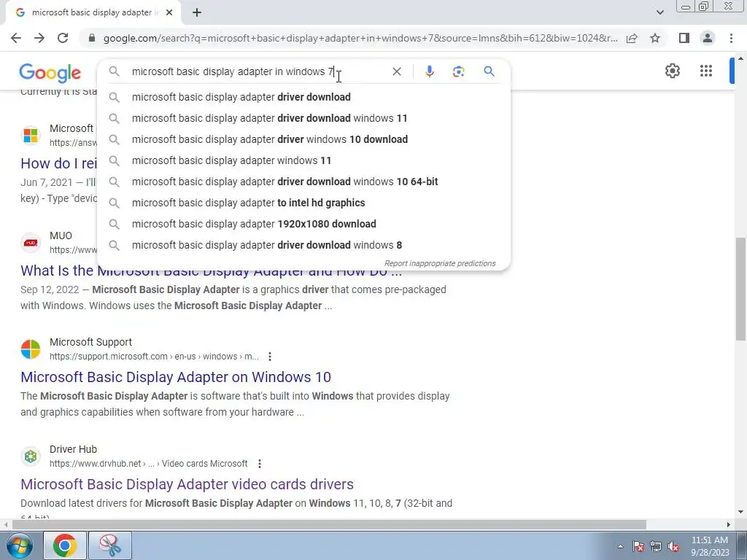747x560 pixels.
Task: Open the taskbar clock showing 11:51 AM
Action: coord(710,546)
